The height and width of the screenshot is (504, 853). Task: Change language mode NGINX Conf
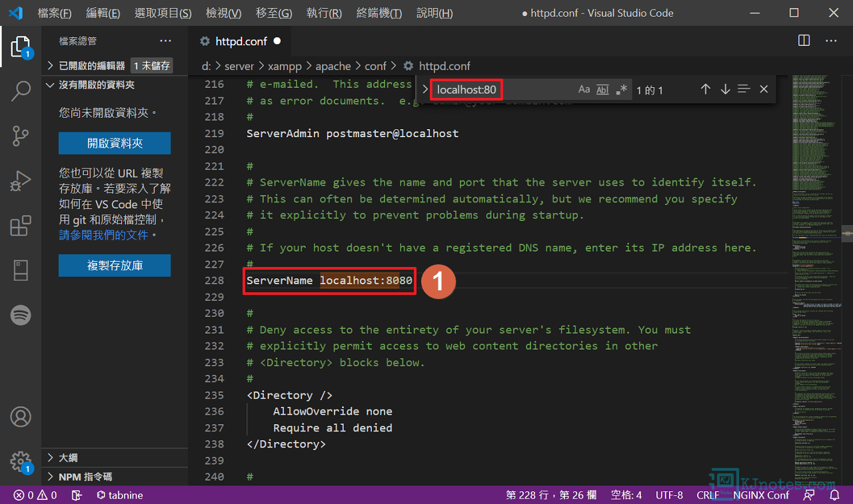[x=761, y=495]
